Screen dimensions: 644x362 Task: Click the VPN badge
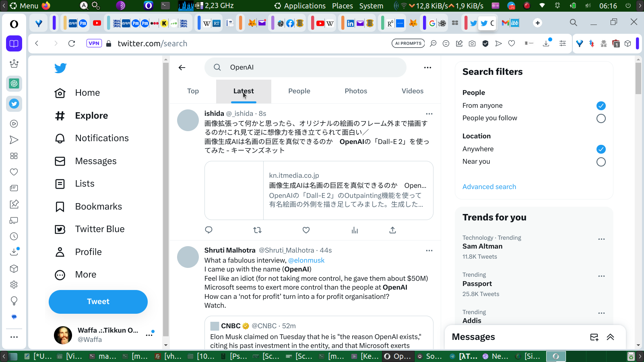tap(94, 43)
